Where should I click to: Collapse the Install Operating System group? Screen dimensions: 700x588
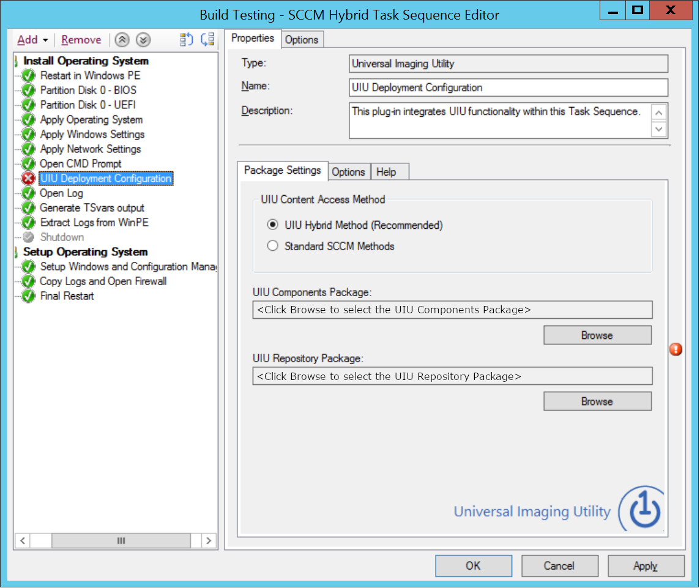click(x=16, y=61)
